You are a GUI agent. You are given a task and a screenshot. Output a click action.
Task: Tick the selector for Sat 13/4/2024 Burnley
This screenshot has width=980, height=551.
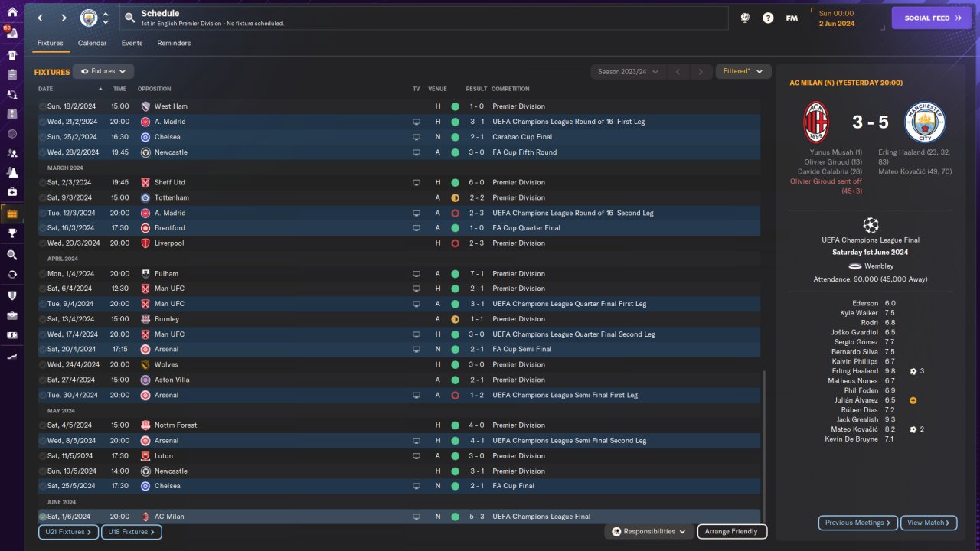pos(42,319)
